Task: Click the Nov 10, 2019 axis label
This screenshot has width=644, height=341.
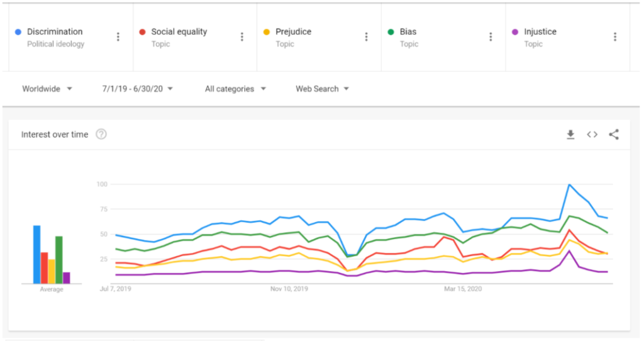Action: [289, 289]
